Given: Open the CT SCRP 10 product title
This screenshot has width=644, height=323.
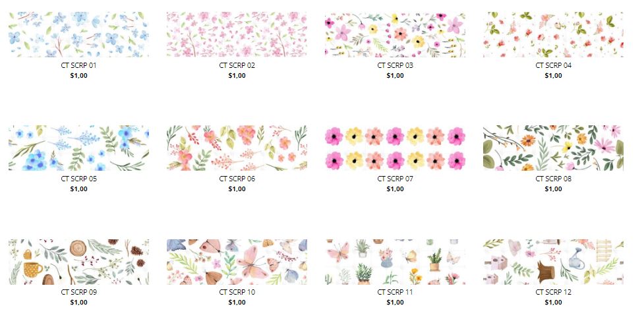Looking at the screenshot, I should [x=237, y=292].
